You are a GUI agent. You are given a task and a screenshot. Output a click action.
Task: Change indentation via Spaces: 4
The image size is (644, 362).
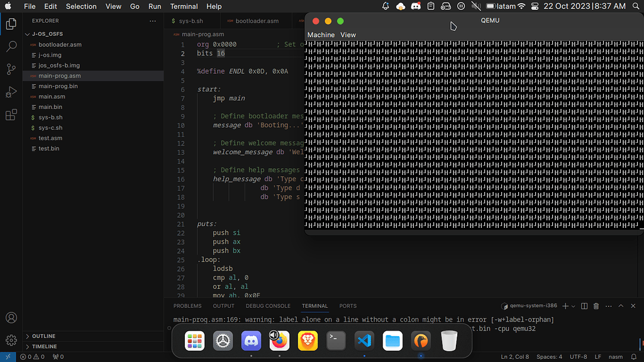click(x=549, y=357)
